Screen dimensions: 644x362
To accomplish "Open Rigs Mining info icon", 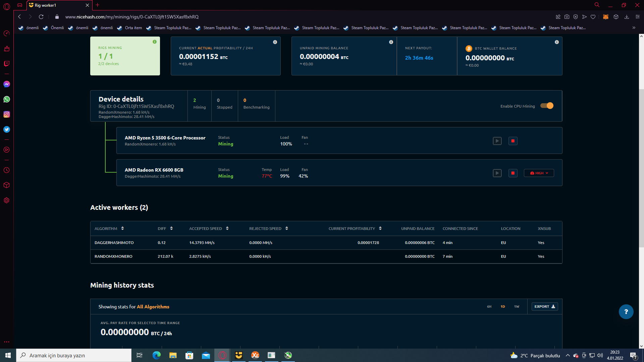I will (155, 42).
